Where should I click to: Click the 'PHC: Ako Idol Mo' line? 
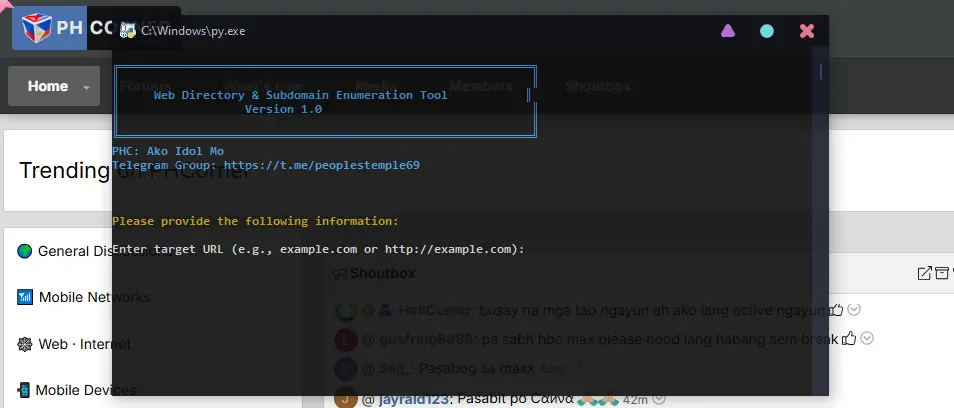click(x=168, y=151)
